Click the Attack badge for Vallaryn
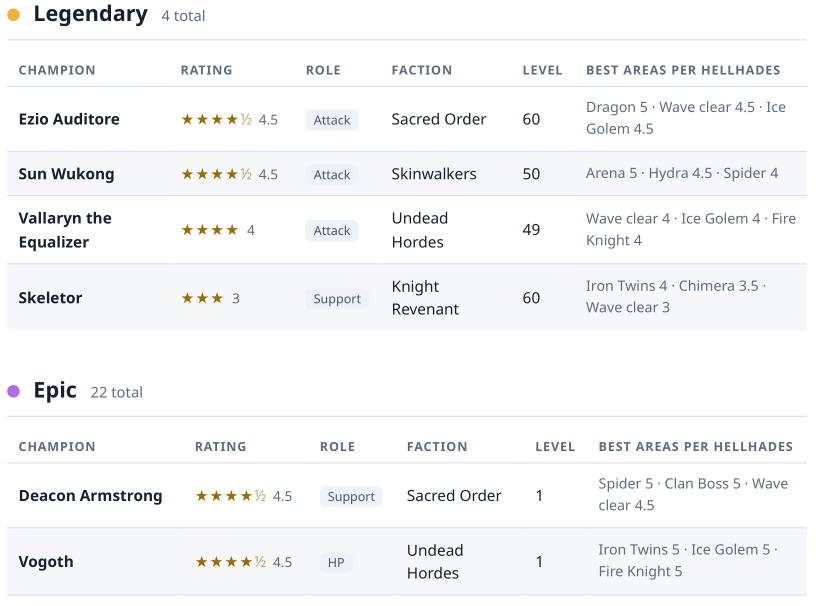 click(332, 231)
